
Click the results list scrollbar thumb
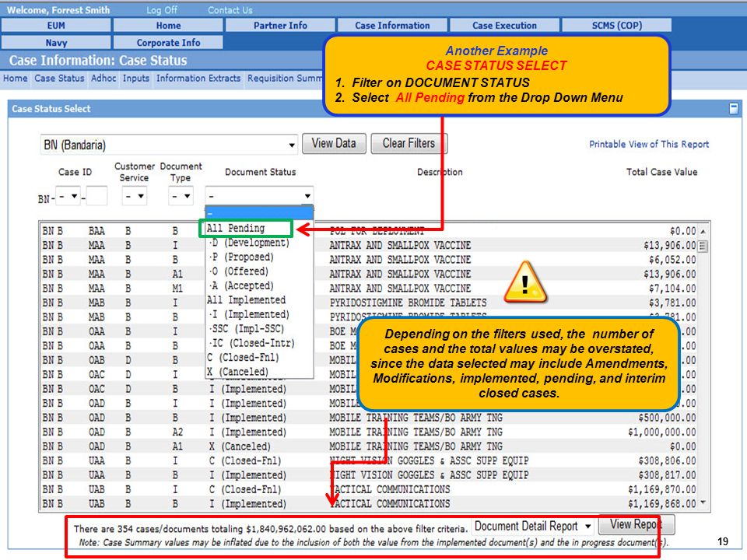tap(703, 247)
